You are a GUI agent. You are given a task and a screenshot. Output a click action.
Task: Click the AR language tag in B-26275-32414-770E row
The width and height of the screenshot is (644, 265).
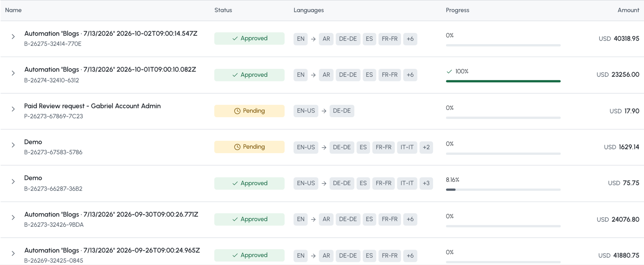pyautogui.click(x=326, y=39)
